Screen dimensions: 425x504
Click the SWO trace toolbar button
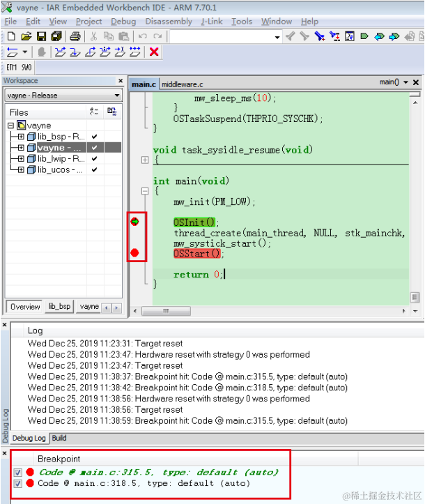click(26, 67)
